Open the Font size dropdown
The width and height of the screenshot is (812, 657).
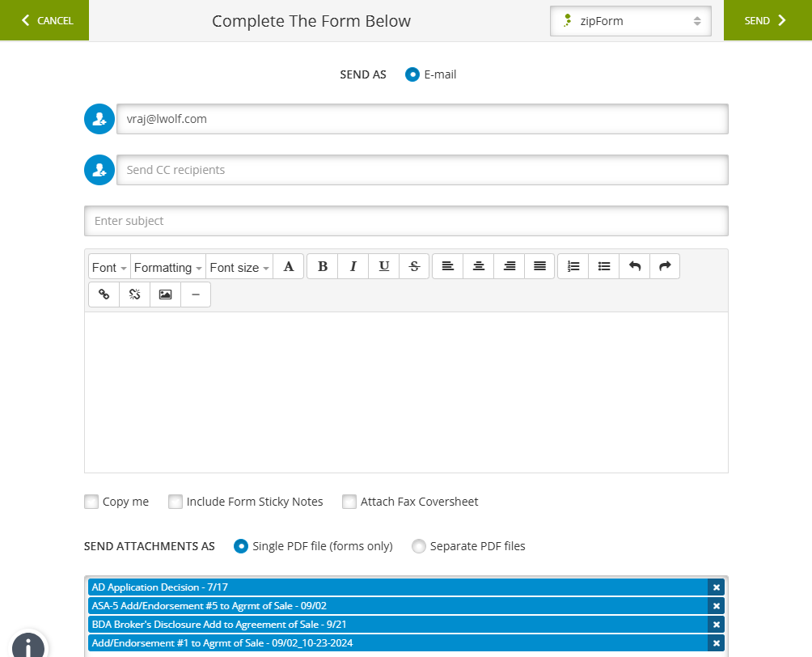(239, 266)
